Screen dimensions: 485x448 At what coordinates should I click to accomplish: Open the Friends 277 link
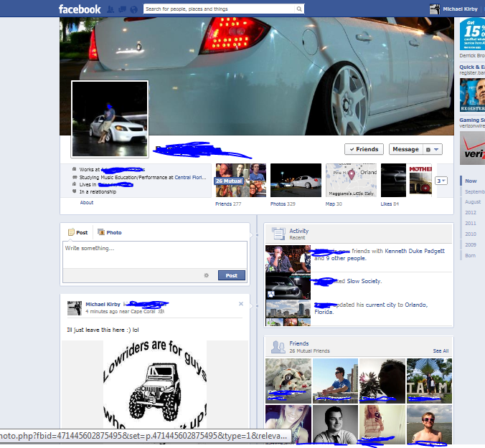coord(228,204)
